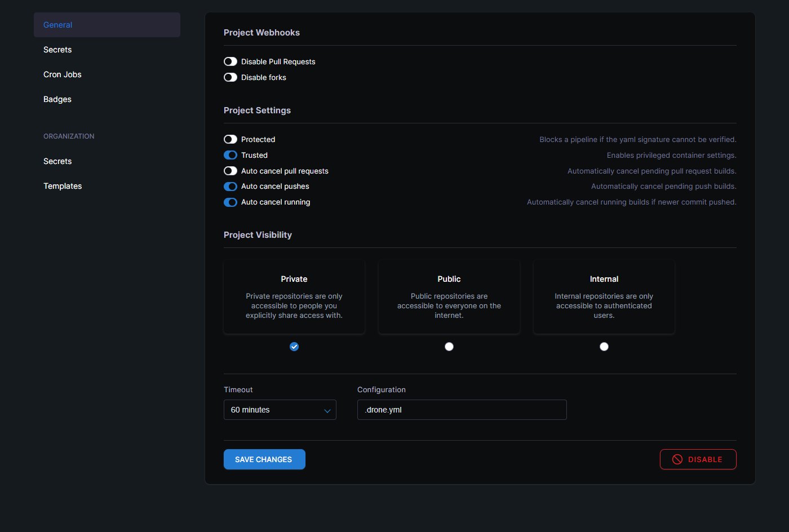
Task: Enable Auto cancel pull requests
Action: tap(231, 171)
